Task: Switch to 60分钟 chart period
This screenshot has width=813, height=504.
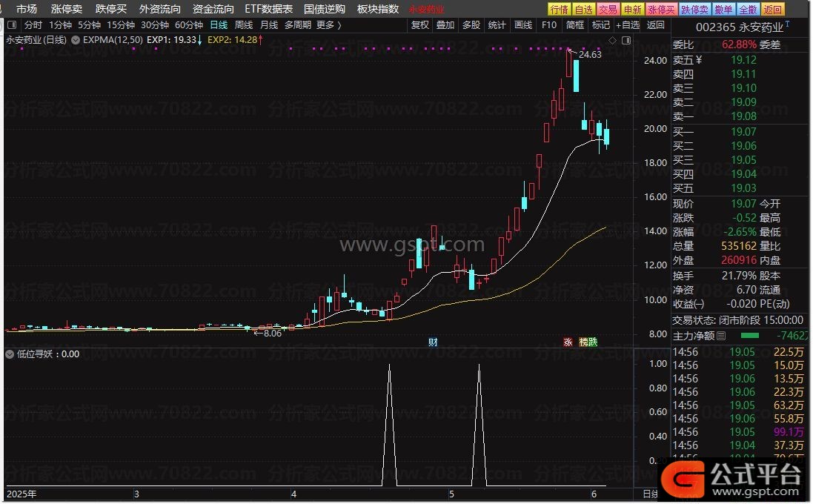Action: tap(189, 25)
